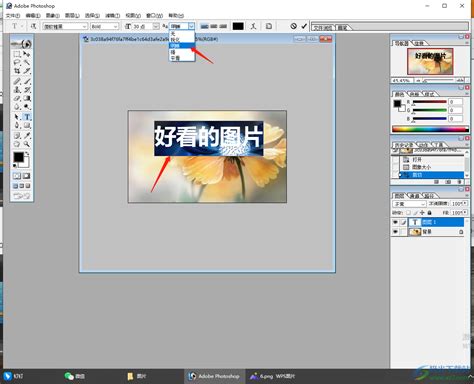Select the Zoom magnifier tool
Viewport: 474px width, 384px height.
tap(27, 144)
